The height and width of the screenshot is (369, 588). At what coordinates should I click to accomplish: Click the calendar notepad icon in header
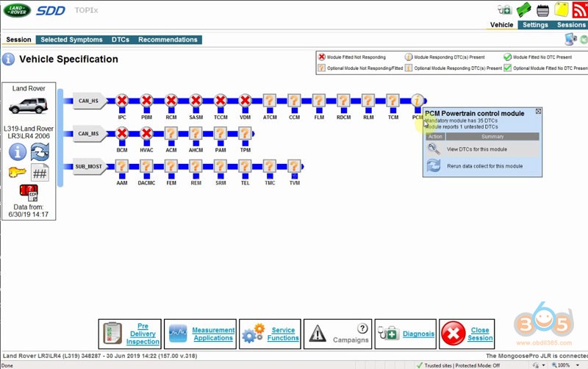click(542, 10)
